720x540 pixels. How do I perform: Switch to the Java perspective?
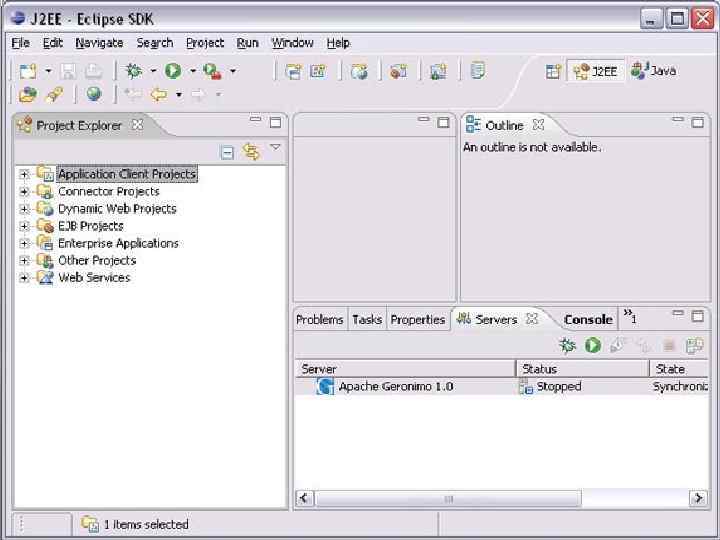653,71
